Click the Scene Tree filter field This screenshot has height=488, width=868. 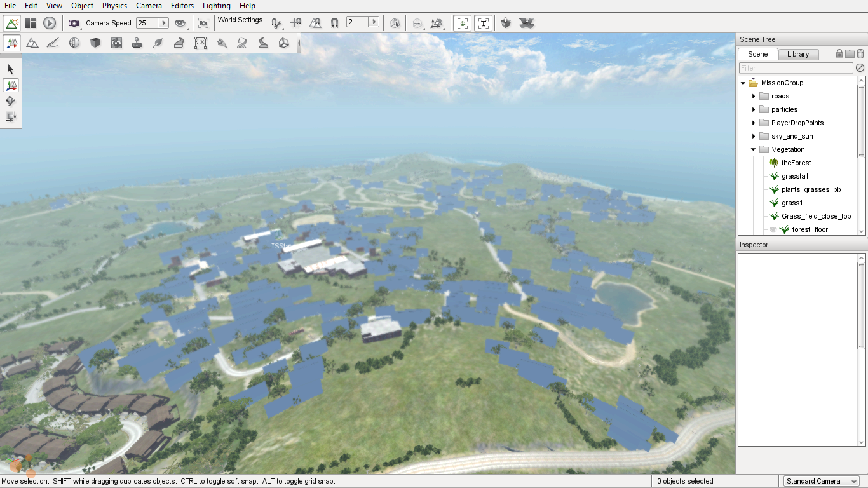click(796, 68)
